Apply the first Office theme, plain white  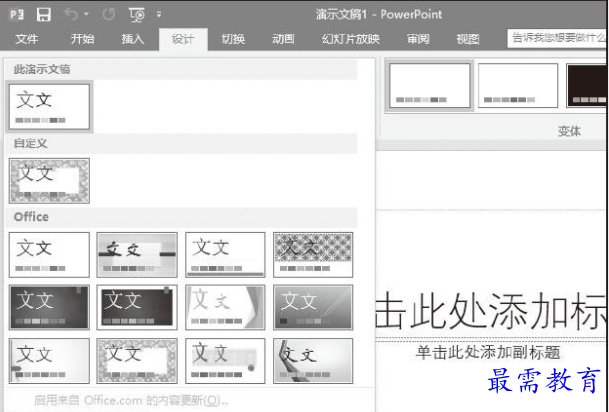[x=49, y=255]
